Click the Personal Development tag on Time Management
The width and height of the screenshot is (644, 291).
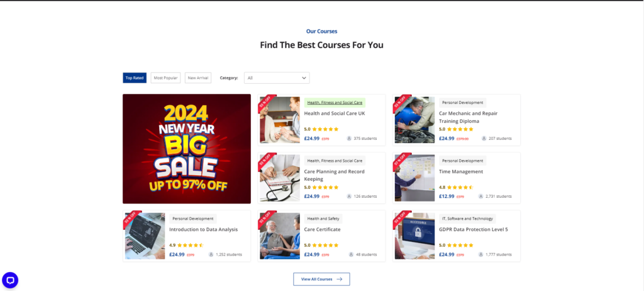pos(462,161)
